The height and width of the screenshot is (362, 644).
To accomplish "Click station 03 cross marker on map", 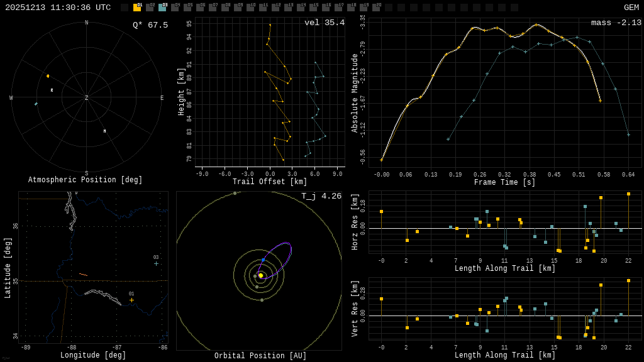I will coord(156,263).
